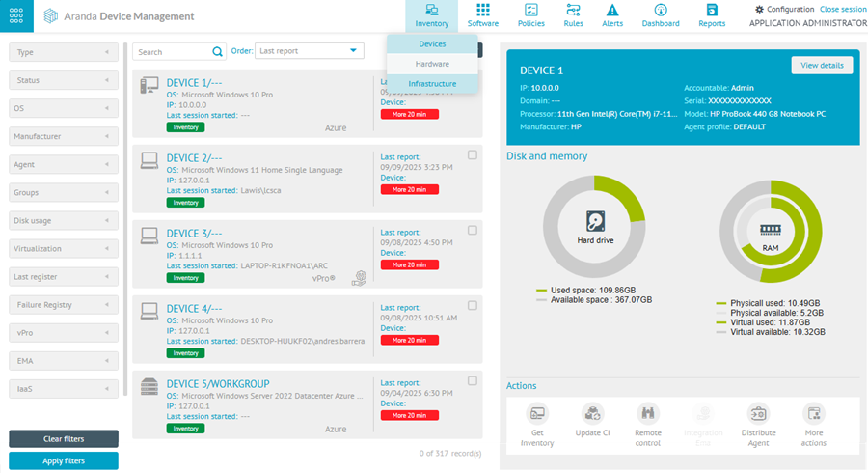
Task: Click the Clear filters button
Action: pyautogui.click(x=64, y=438)
